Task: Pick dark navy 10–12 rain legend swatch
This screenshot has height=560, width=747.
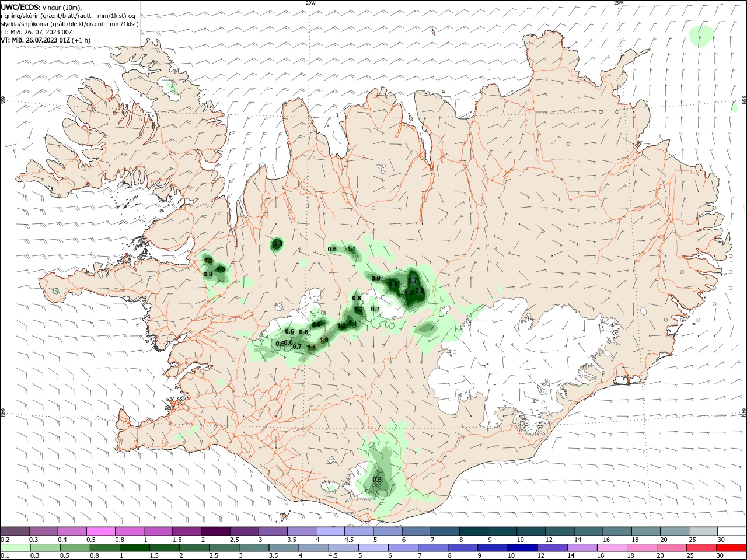Action: click(x=522, y=548)
